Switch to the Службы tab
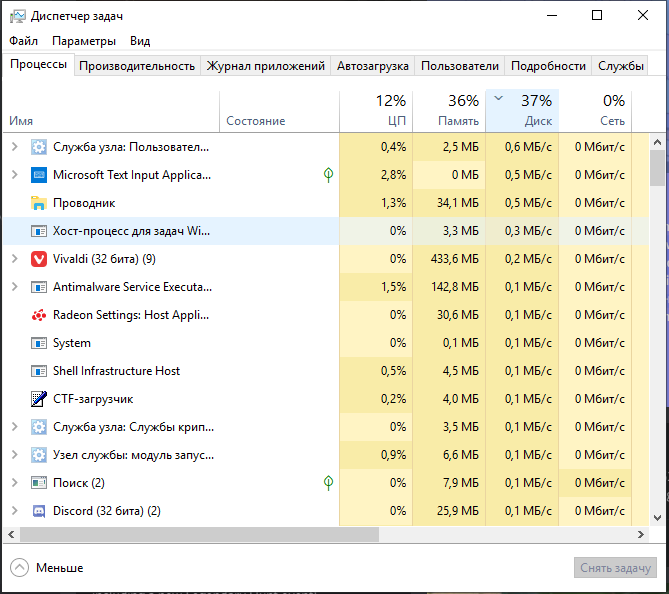The image size is (669, 594). (x=620, y=66)
